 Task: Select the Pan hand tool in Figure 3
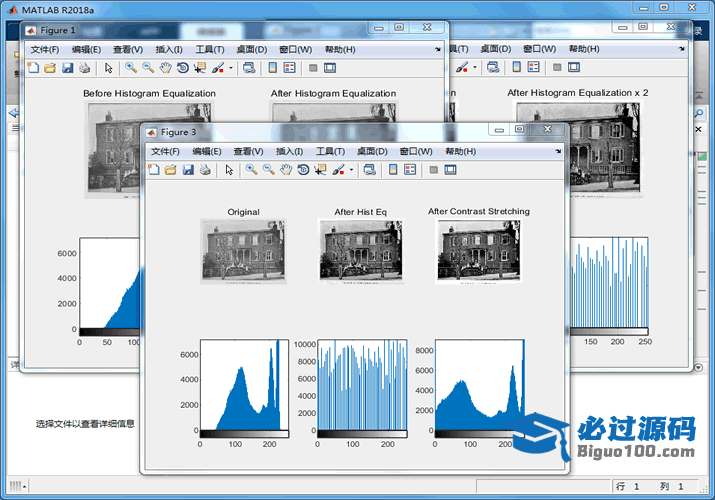point(286,170)
